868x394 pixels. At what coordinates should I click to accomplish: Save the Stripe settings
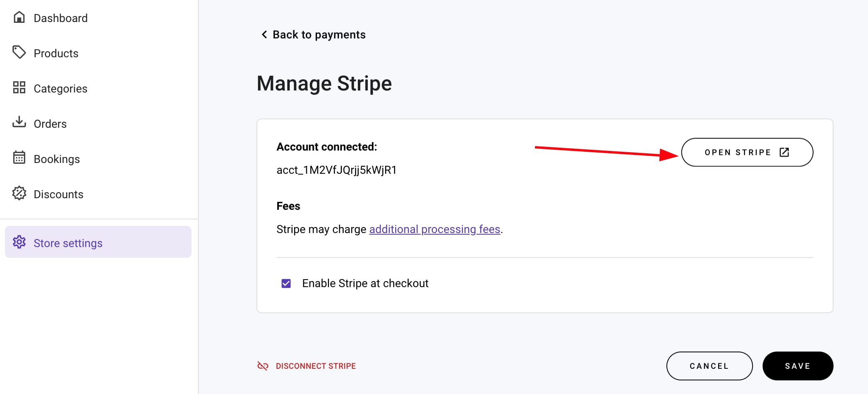tap(797, 366)
